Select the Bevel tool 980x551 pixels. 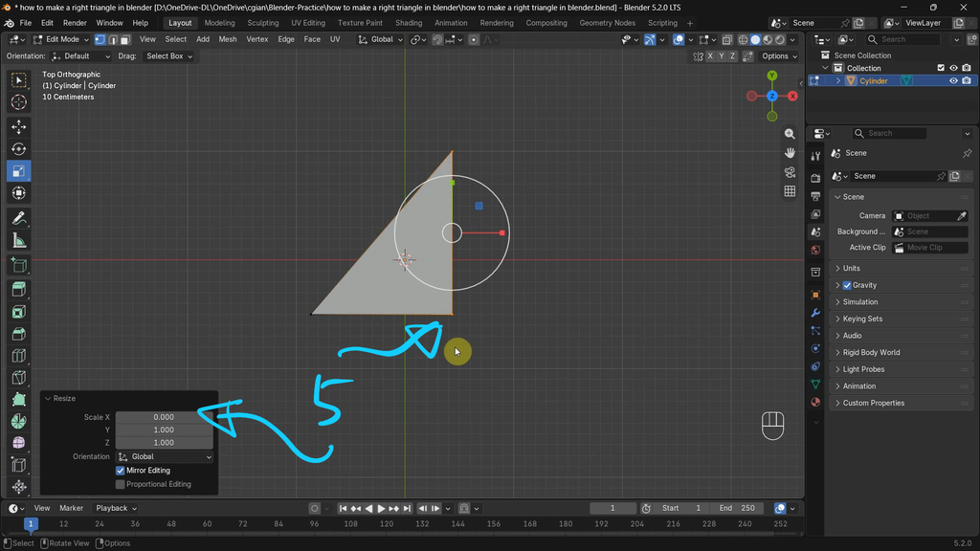click(19, 334)
